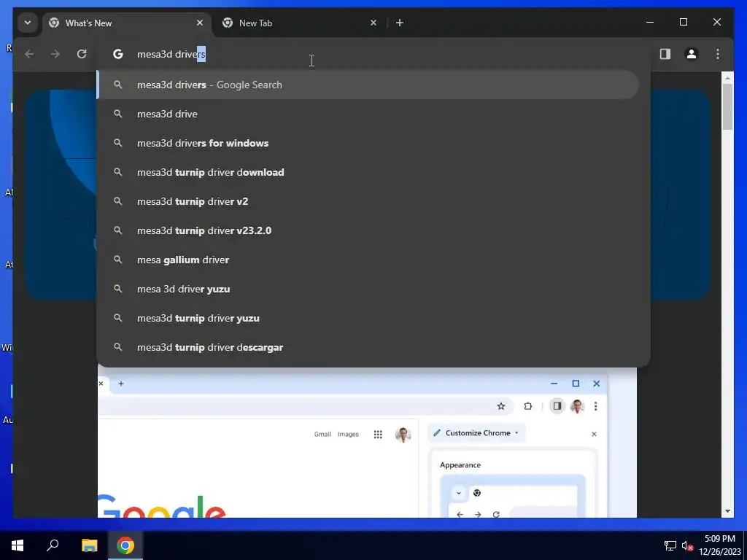This screenshot has width=747, height=560.
Task: Select suggestion mesa 3d driver yuzu
Action: pos(368,289)
